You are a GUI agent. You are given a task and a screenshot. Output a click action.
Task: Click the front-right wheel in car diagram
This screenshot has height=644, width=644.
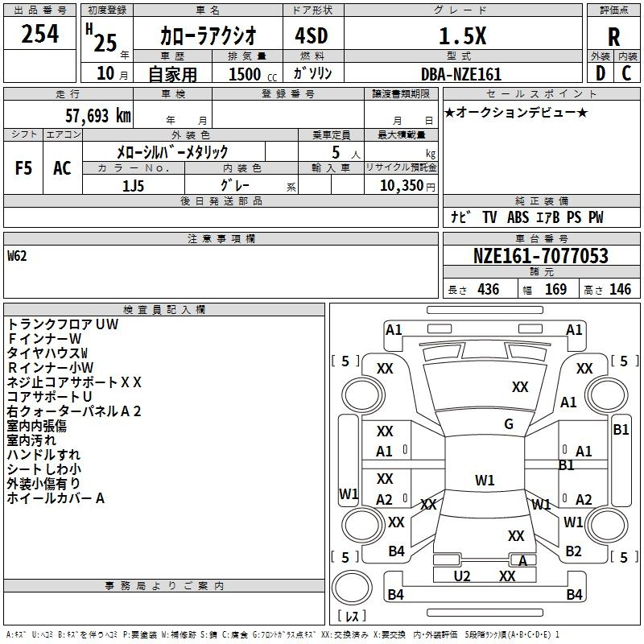tap(606, 394)
